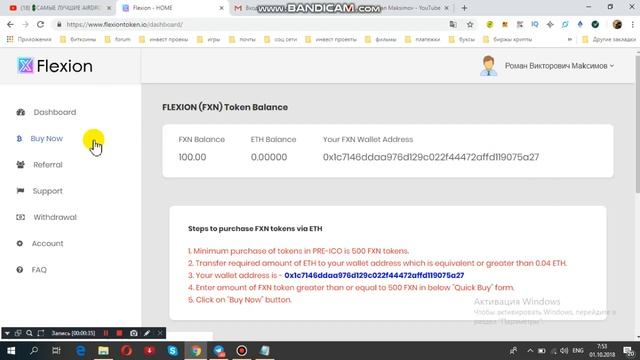Click the IQ browser extension icon
The height and width of the screenshot is (360, 640).
coord(535,24)
